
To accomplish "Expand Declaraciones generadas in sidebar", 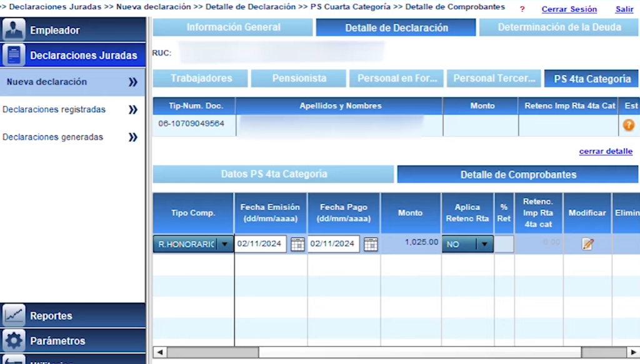I will 132,137.
